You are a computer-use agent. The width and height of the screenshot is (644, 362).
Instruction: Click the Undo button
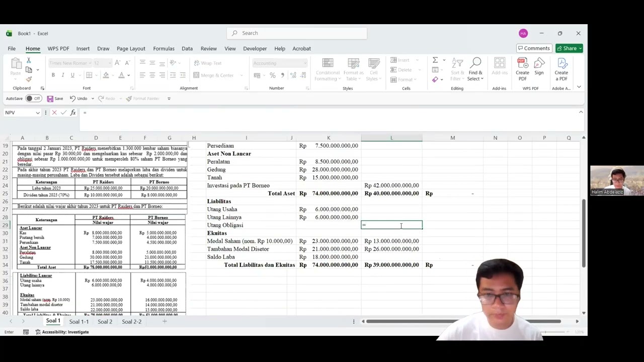tap(78, 99)
